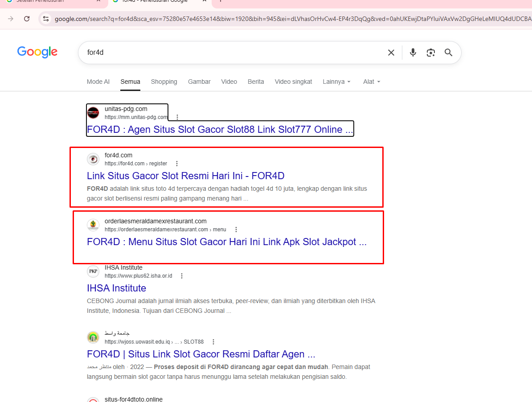The height and width of the screenshot is (402, 532).
Task: Open site information icon in the address bar
Action: pyautogui.click(x=46, y=19)
